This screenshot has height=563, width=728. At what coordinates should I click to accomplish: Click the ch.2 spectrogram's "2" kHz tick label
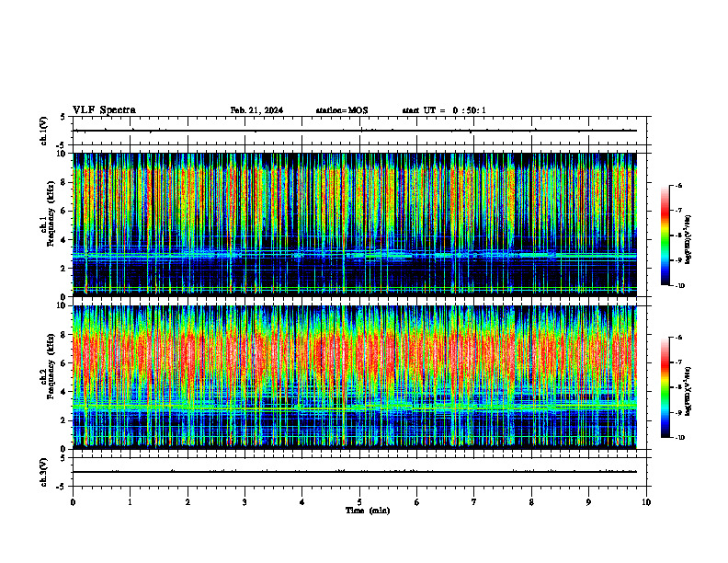tap(64, 420)
